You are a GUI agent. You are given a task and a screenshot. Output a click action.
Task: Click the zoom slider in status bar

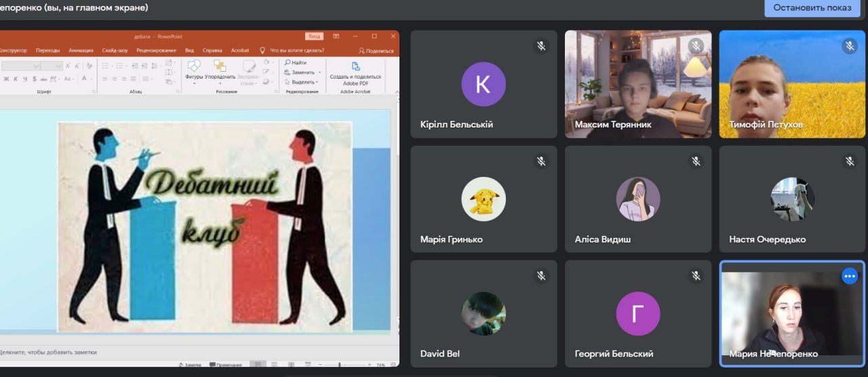pos(339,365)
